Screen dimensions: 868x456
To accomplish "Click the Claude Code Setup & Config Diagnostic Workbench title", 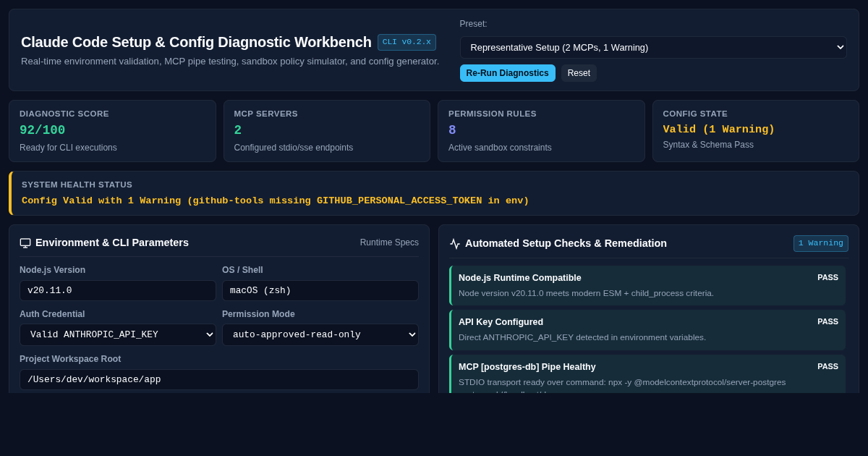I will click(196, 42).
